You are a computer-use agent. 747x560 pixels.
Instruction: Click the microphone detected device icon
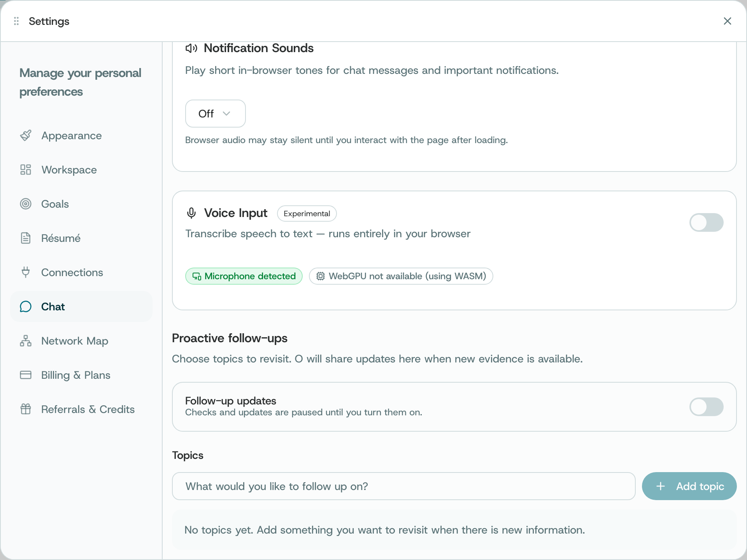[197, 276]
